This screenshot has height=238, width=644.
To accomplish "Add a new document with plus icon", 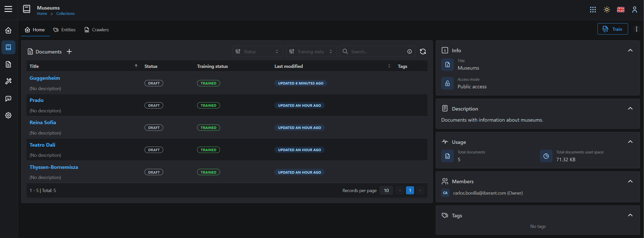I will tap(69, 51).
